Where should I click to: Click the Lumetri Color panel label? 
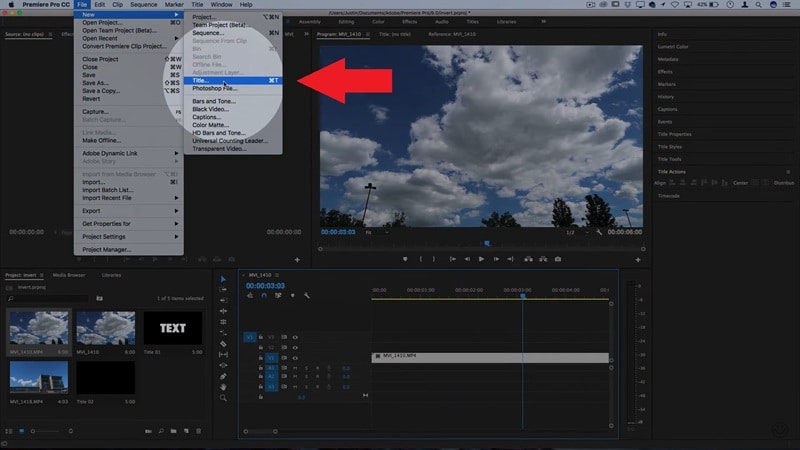click(673, 47)
